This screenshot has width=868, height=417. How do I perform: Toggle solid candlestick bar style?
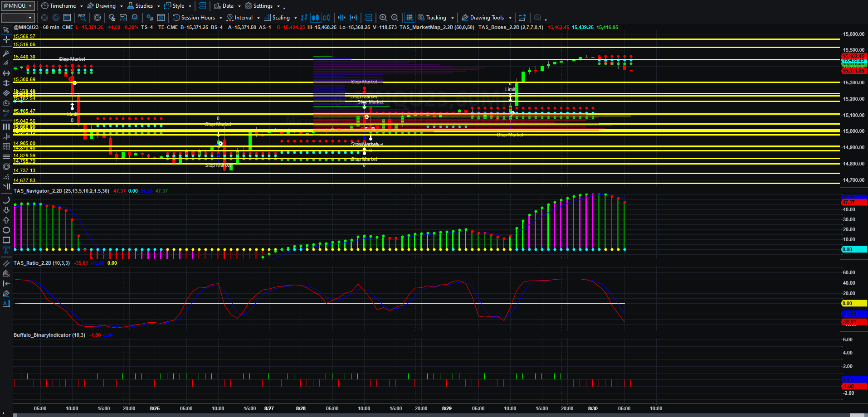315,18
